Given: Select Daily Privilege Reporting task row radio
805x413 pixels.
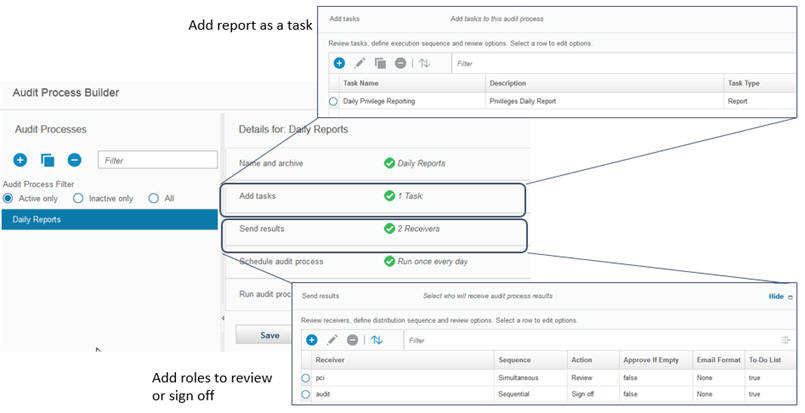Looking at the screenshot, I should pyautogui.click(x=333, y=101).
